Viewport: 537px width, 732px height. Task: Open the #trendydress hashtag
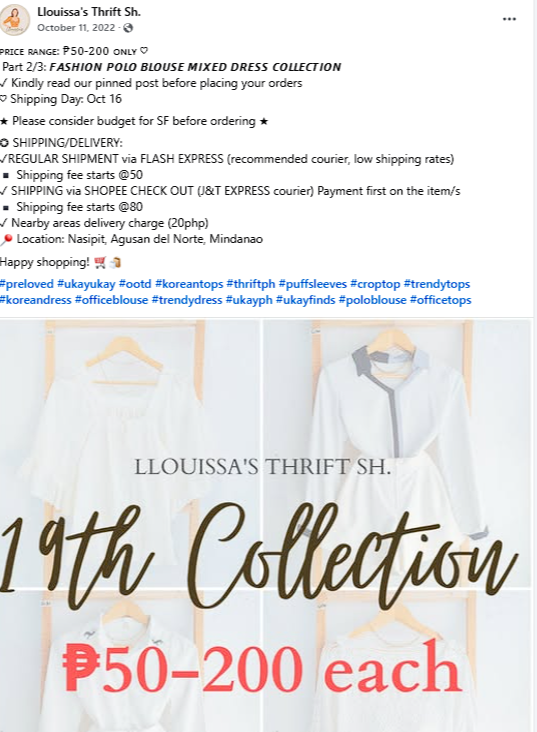[187, 300]
